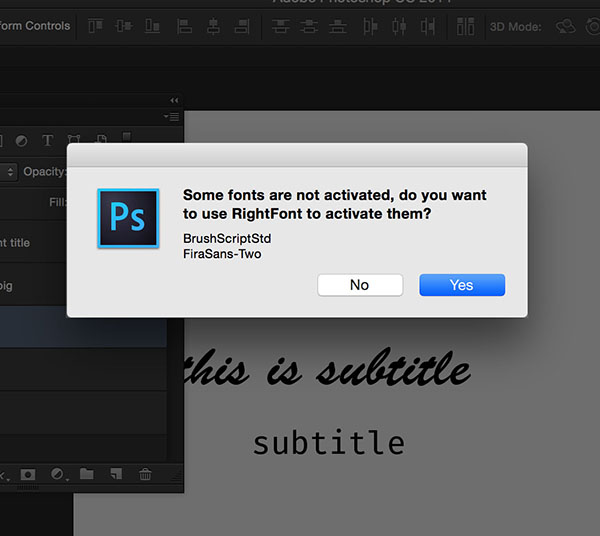Click the 'form Controls' option label
600x536 pixels.
[x=35, y=26]
